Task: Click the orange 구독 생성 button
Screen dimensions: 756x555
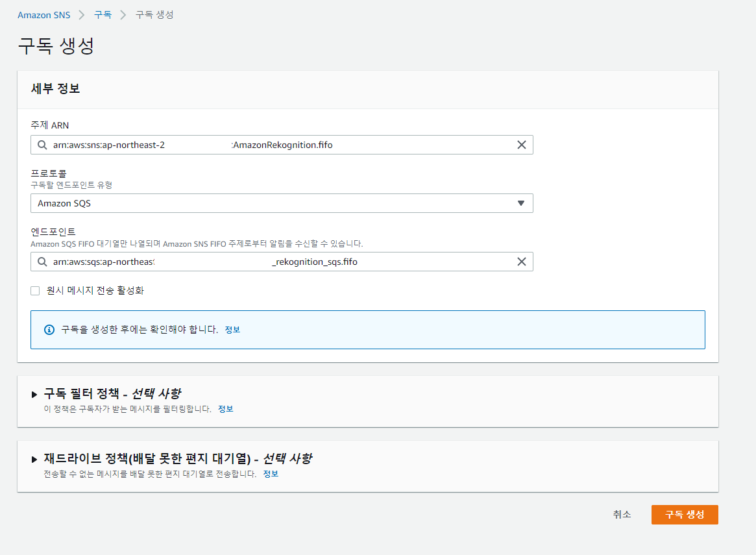Action: [x=685, y=515]
